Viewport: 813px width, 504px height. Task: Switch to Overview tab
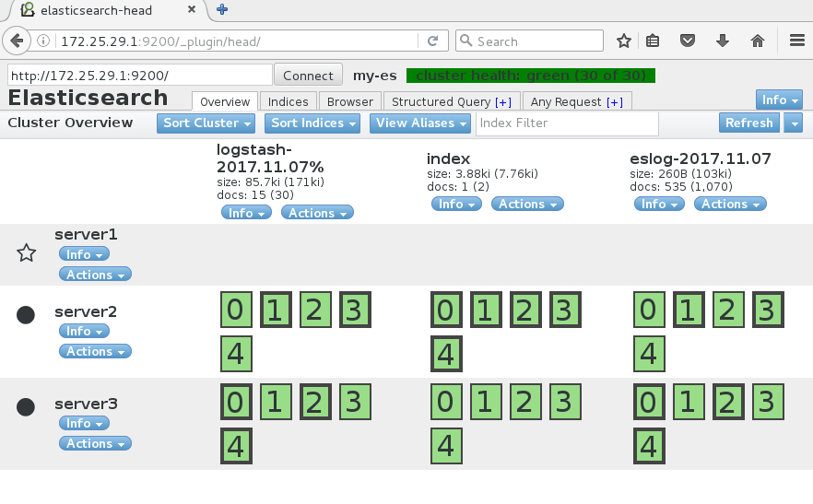tap(225, 101)
